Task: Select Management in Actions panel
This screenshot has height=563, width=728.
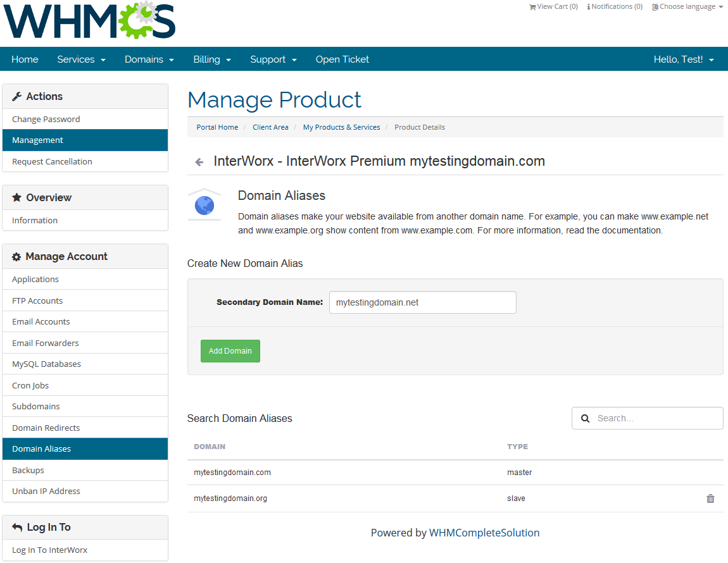Action: pos(85,140)
